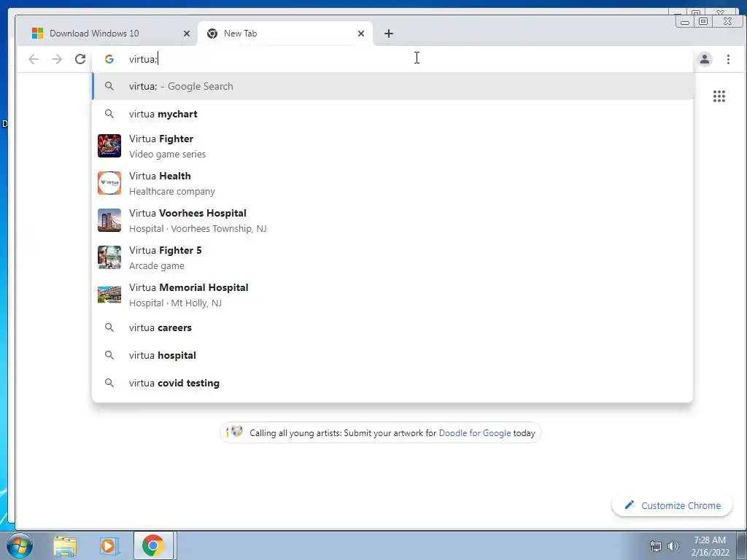747x560 pixels.
Task: Select Virtua Health healthcare company suggestion
Action: tap(392, 183)
